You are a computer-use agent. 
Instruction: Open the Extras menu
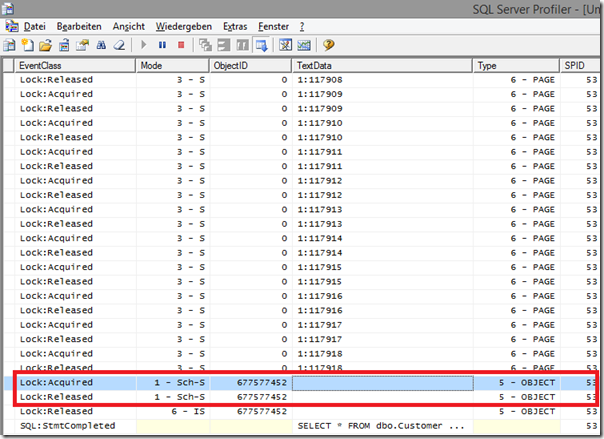[x=235, y=27]
